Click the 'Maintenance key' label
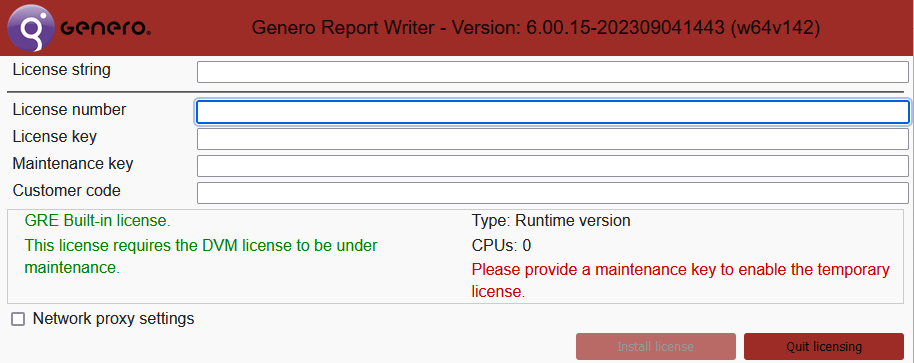This screenshot has height=363, width=914. coord(73,164)
